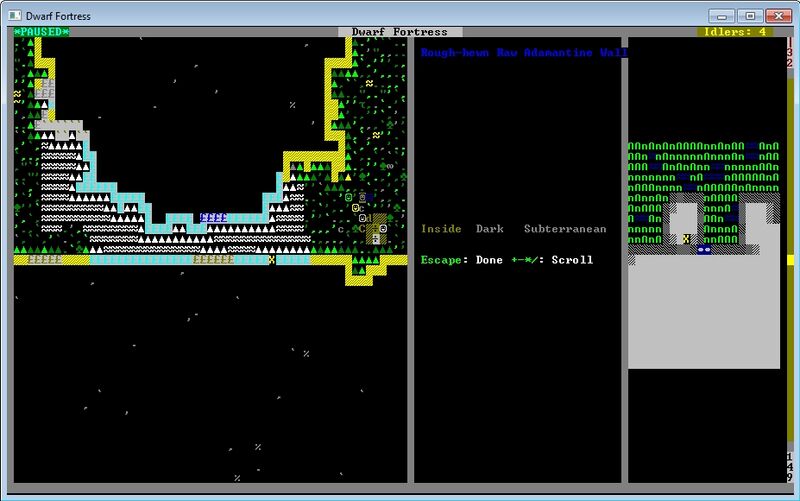Click the Dwarf Fortress icon in the title bar
This screenshot has height=501, width=800.
[x=15, y=16]
